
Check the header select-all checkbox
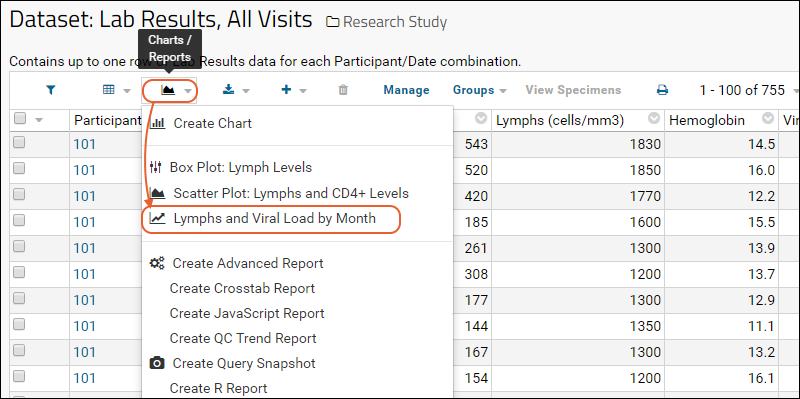[x=20, y=118]
